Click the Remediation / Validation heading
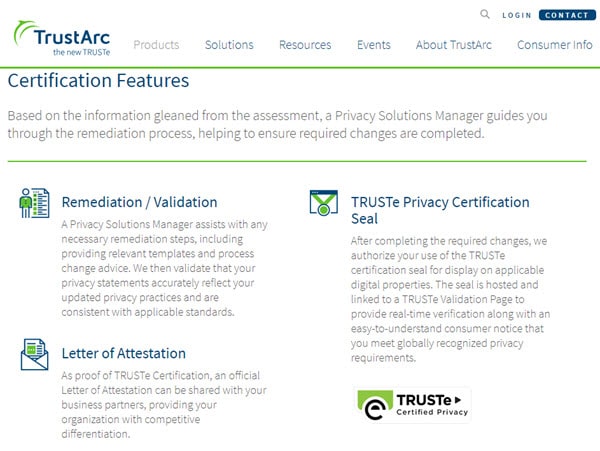Viewport: 600px width, 451px height. click(139, 202)
